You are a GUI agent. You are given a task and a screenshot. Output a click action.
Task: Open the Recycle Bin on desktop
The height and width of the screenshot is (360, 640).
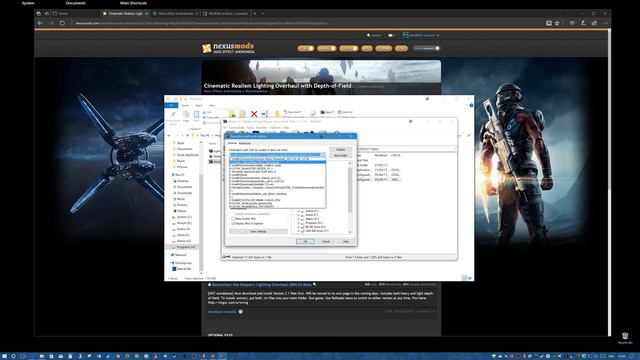(x=625, y=338)
